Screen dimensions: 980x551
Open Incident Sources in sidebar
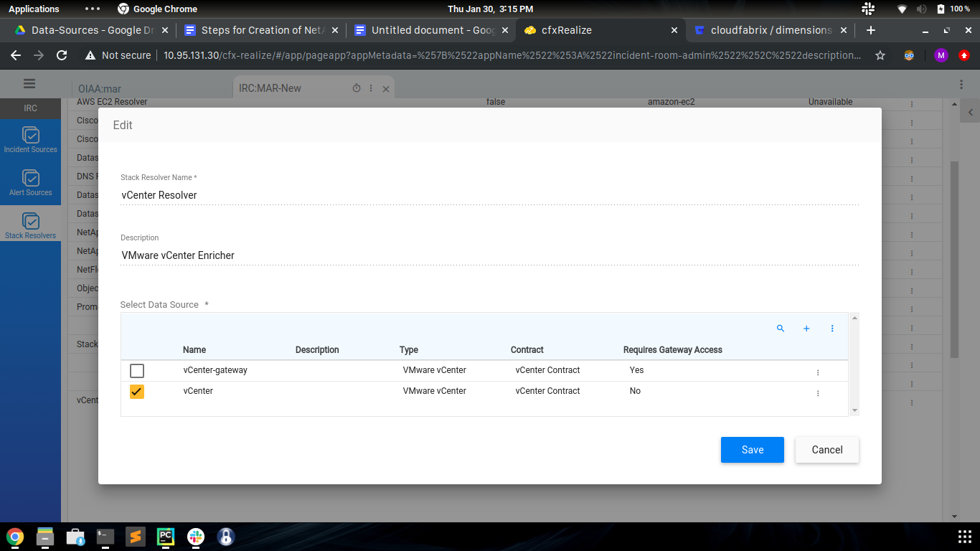[x=30, y=140]
